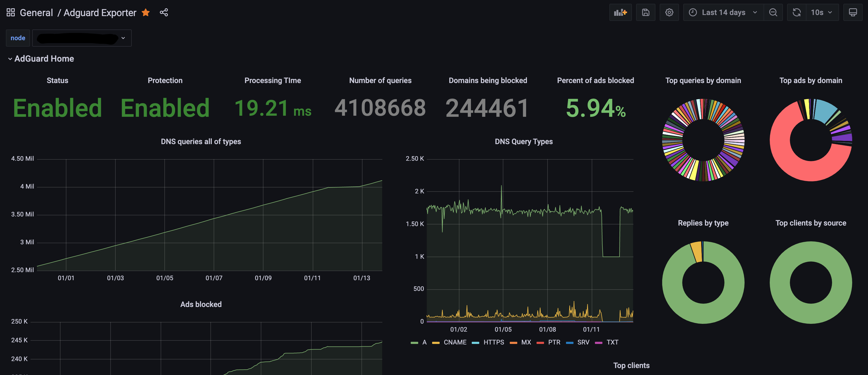Open Replies by type panel title

click(x=703, y=223)
